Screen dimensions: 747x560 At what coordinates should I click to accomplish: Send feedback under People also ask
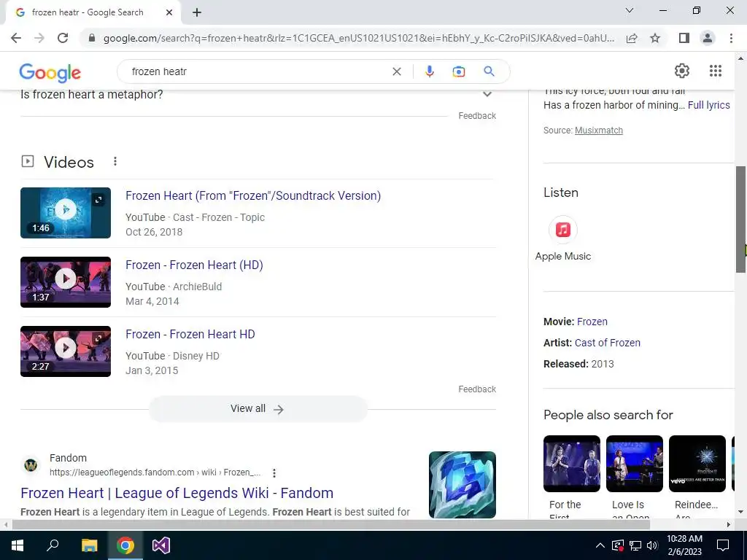click(477, 116)
